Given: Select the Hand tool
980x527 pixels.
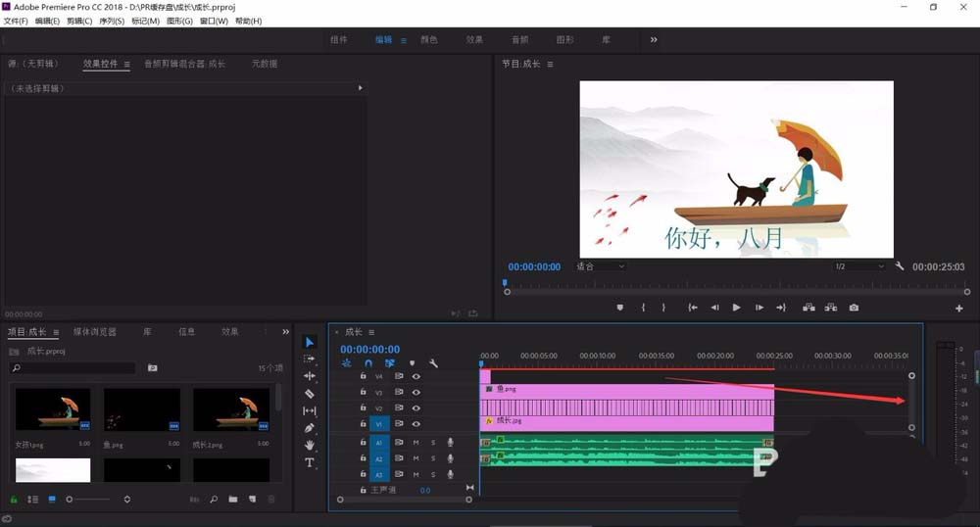Looking at the screenshot, I should point(310,445).
